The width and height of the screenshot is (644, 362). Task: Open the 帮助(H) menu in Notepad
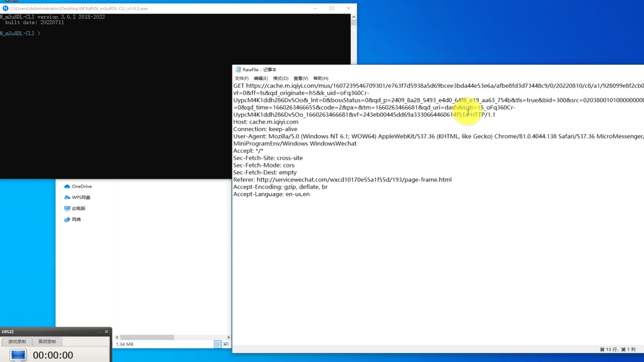coord(320,78)
